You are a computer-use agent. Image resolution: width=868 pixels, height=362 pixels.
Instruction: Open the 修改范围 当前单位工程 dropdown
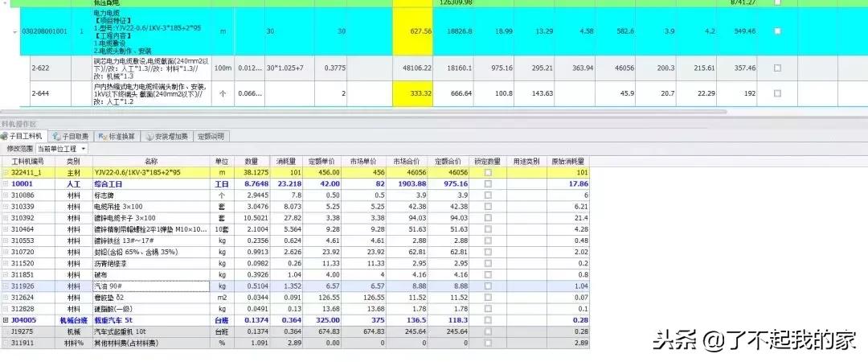(61, 149)
